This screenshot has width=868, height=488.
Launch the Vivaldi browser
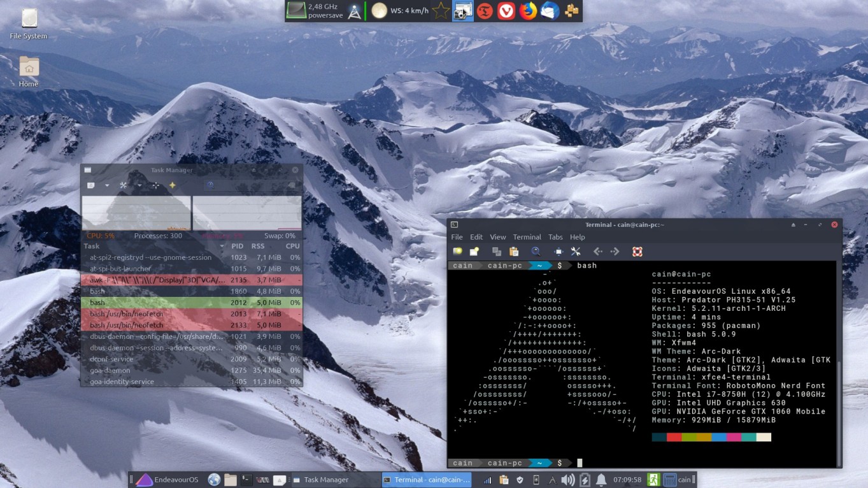click(506, 11)
